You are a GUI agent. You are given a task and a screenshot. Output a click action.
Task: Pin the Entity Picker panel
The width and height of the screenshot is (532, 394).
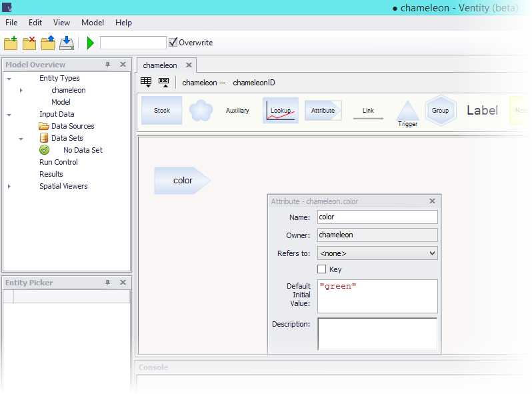coord(107,283)
